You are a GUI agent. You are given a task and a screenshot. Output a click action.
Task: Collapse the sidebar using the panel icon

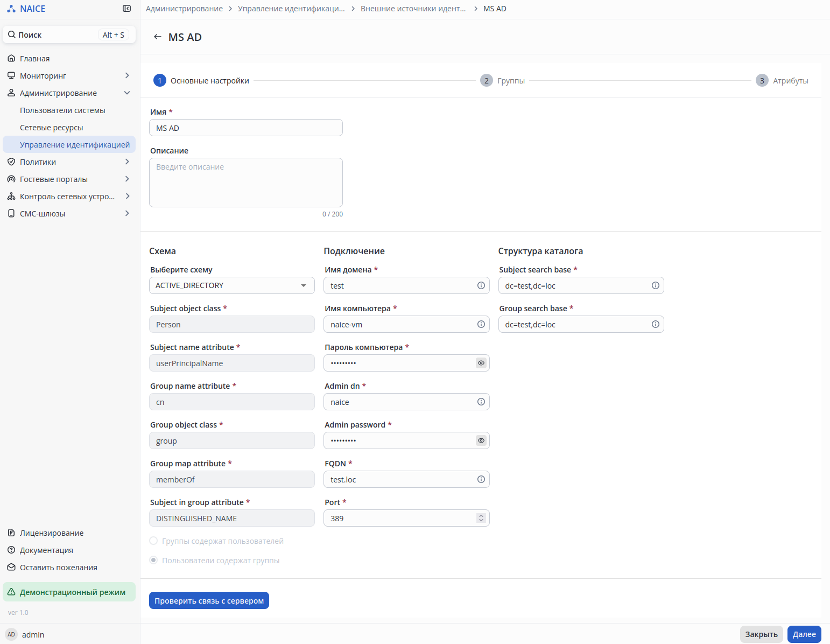[x=126, y=9]
